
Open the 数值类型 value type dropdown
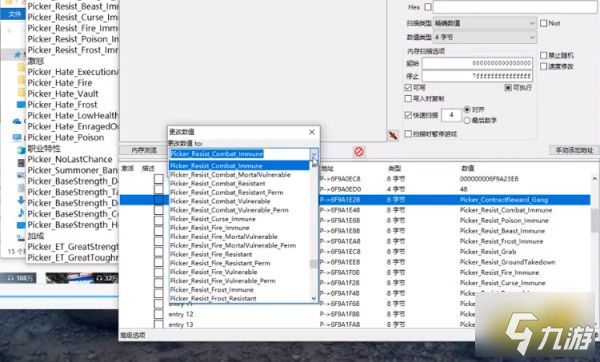tap(485, 37)
